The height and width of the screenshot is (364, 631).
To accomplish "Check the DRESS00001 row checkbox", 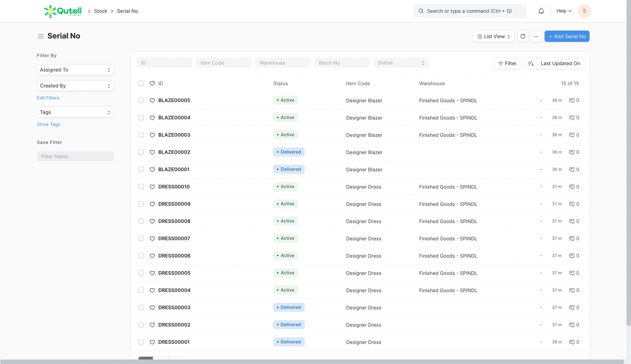I will point(141,342).
